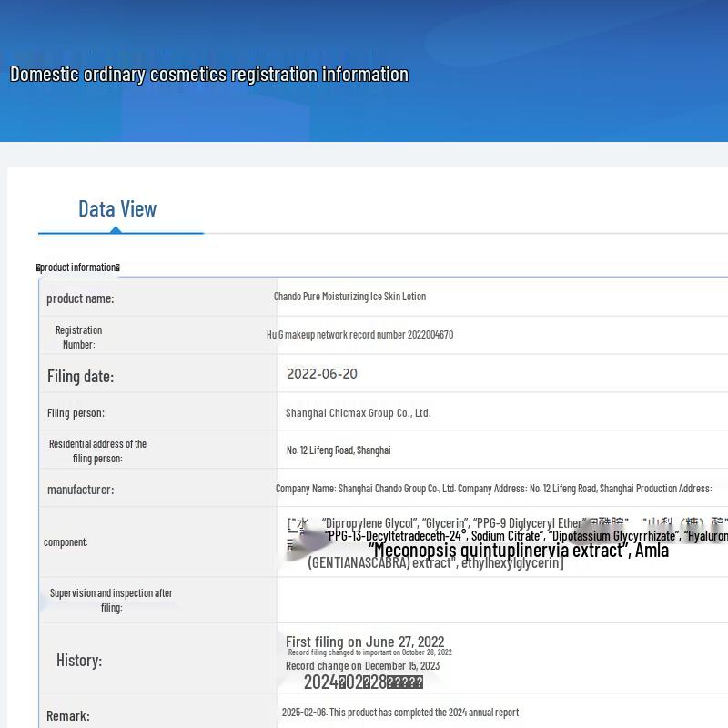Image resolution: width=728 pixels, height=728 pixels.
Task: Click 'Supervision and inspection after filing:' label
Action: pos(111,600)
